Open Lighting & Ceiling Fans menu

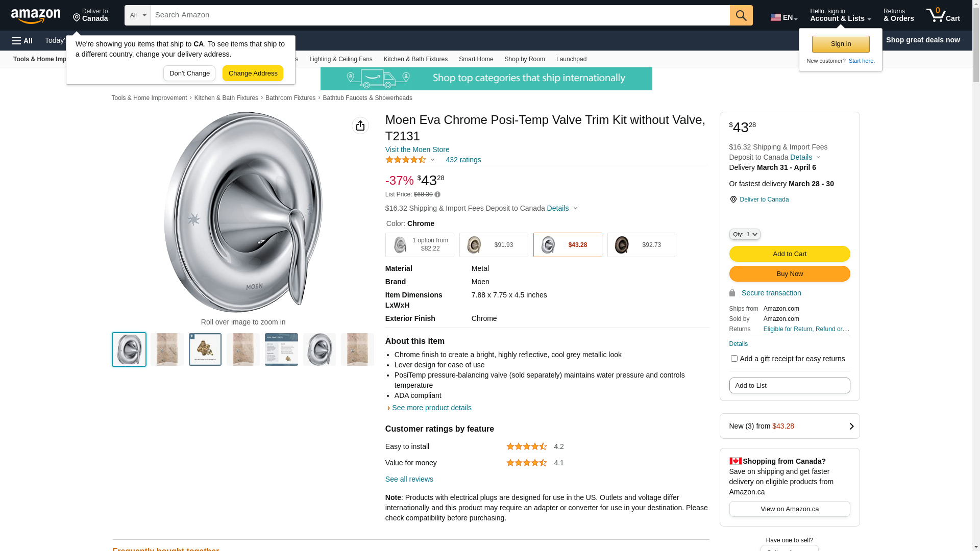pyautogui.click(x=340, y=59)
